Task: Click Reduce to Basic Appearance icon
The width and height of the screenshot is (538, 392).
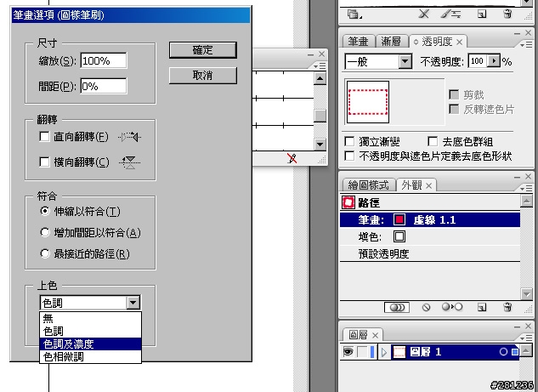Action: (452, 307)
